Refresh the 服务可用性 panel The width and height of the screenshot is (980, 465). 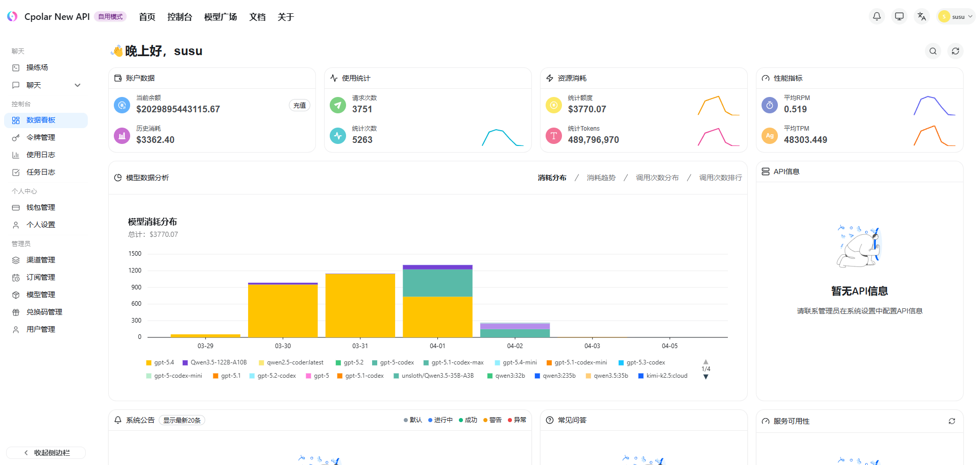pos(951,421)
